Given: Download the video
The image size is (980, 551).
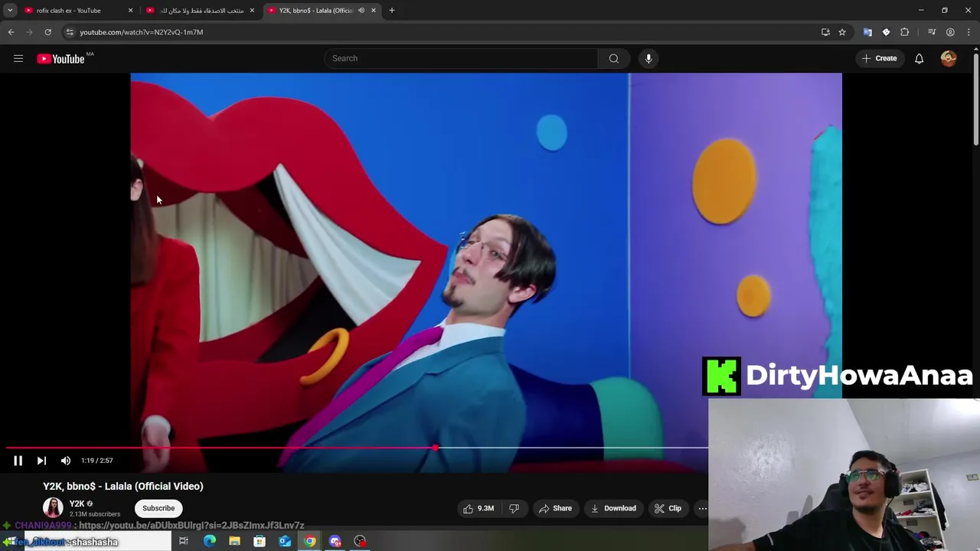Looking at the screenshot, I should click(x=613, y=508).
